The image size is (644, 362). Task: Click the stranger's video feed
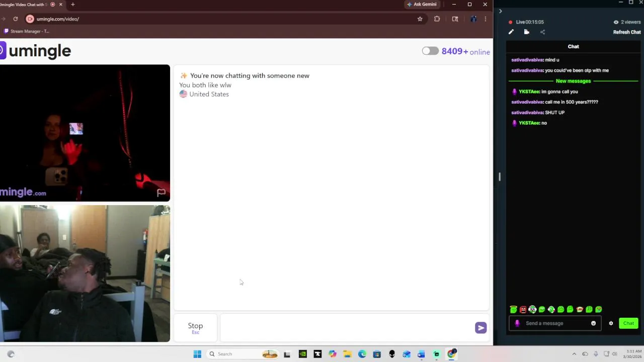[85, 133]
